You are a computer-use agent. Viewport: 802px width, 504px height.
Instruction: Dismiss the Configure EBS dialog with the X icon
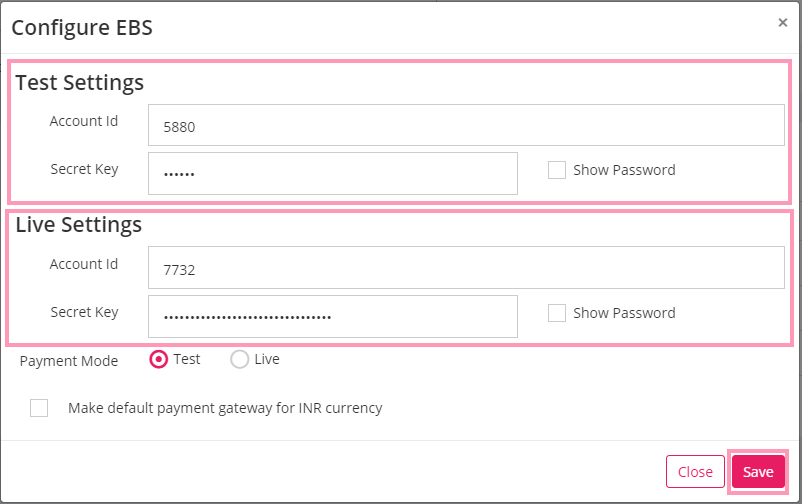(782, 23)
